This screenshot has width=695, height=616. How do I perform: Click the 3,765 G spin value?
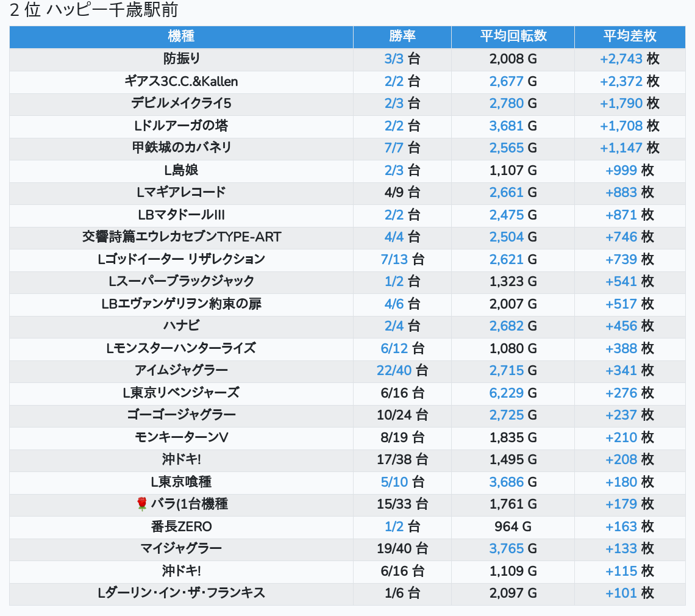click(x=513, y=548)
